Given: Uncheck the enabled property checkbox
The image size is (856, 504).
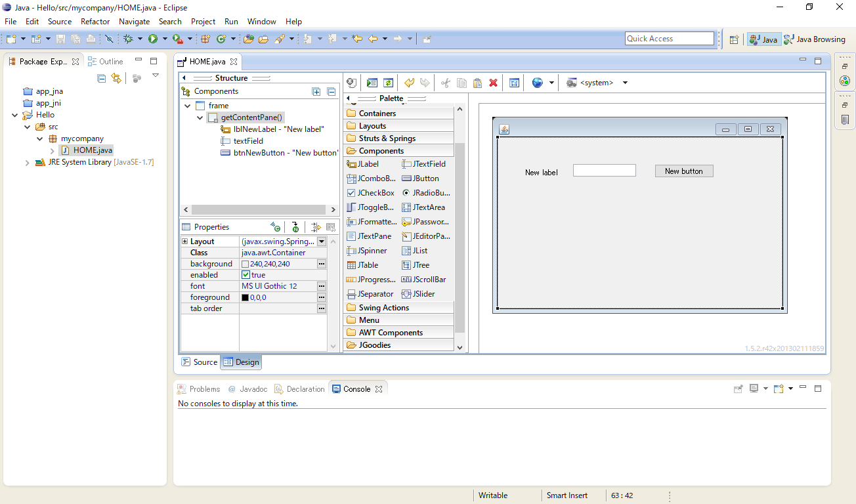Looking at the screenshot, I should pos(246,274).
